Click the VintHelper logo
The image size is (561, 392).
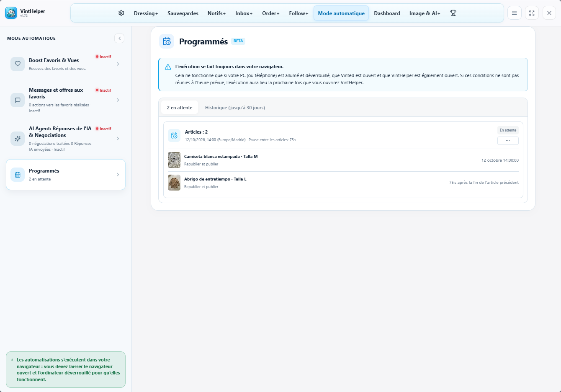tap(11, 13)
